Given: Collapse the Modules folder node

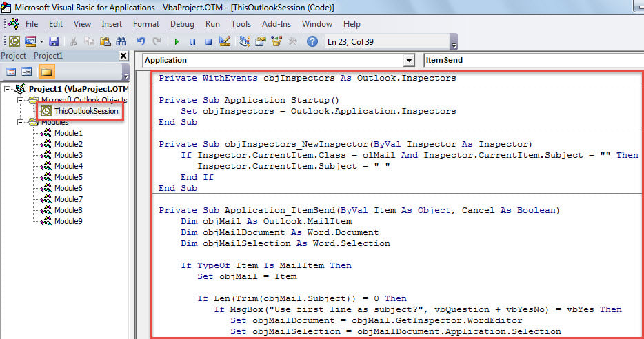Looking at the screenshot, I should coord(20,122).
